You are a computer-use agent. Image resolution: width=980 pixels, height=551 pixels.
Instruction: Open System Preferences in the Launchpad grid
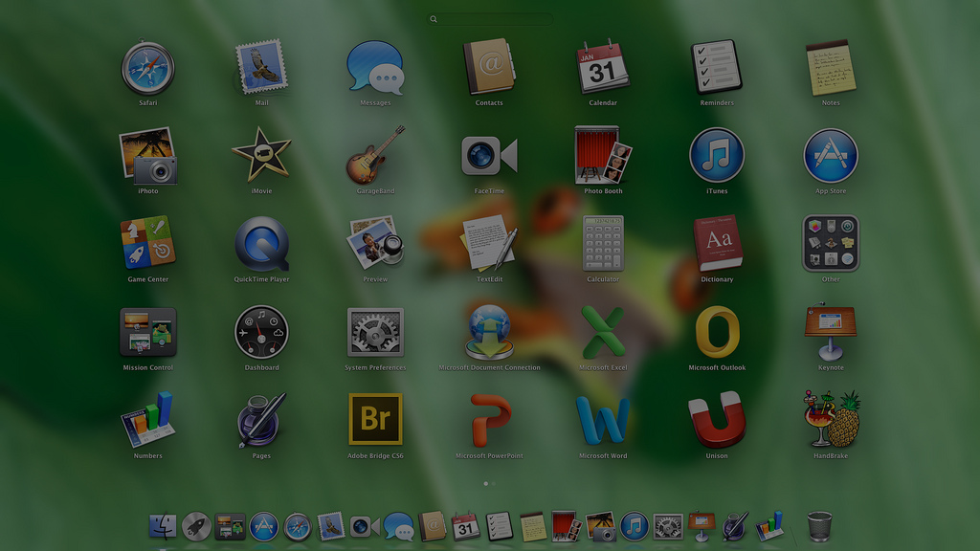click(x=375, y=332)
